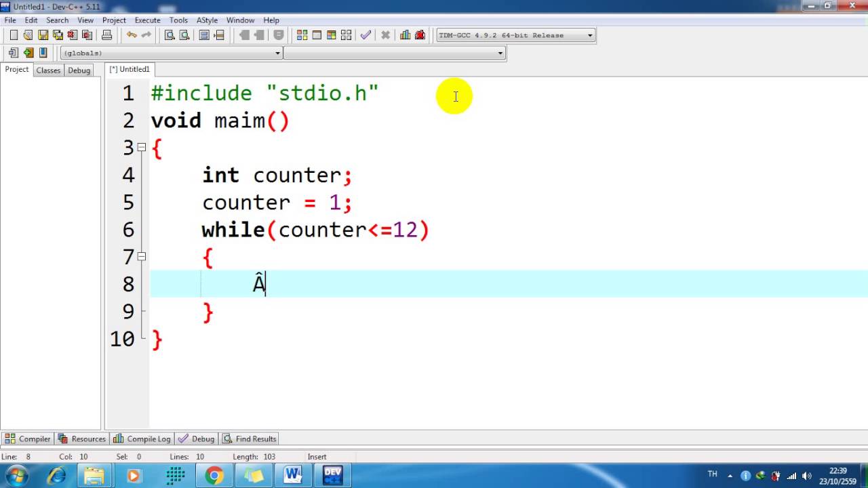Screen dimensions: 868x488
Task: Click the volume icon in system tray
Action: pyautogui.click(x=807, y=476)
